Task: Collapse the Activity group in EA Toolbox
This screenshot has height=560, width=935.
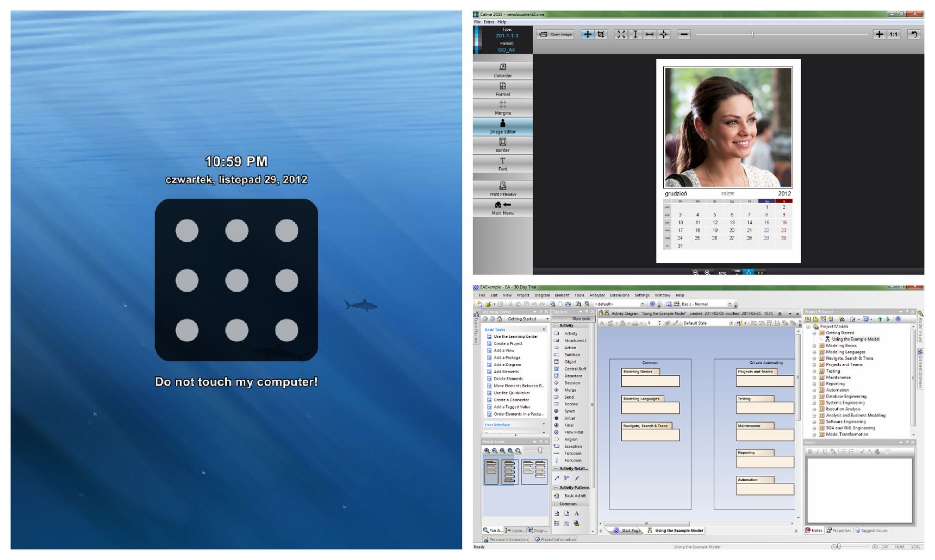Action: (556, 326)
